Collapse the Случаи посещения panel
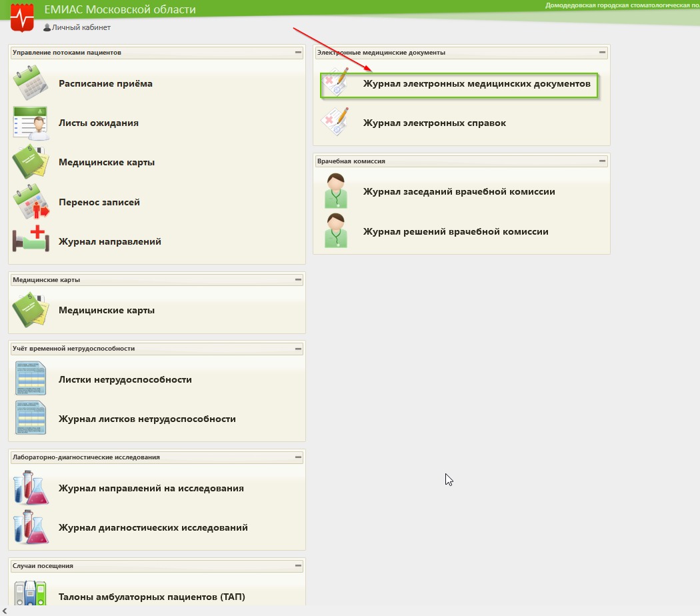This screenshot has height=616, width=700. [x=298, y=565]
